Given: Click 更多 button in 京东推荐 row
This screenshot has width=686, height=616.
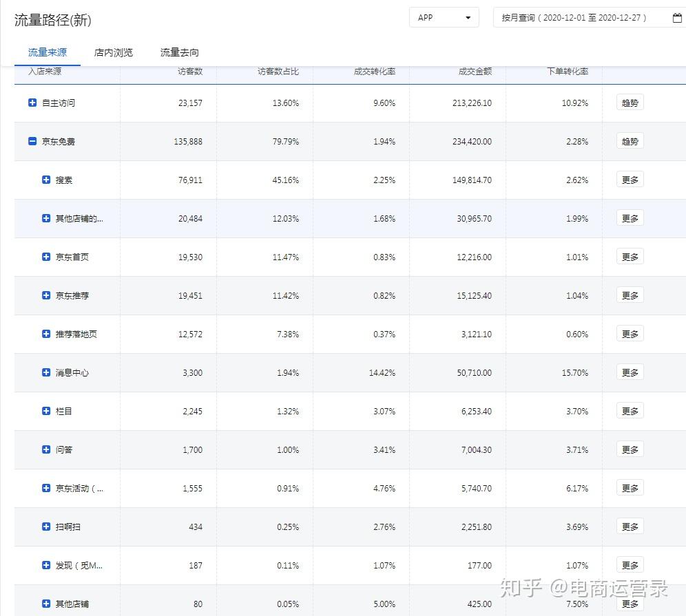Looking at the screenshot, I should pyautogui.click(x=630, y=295).
